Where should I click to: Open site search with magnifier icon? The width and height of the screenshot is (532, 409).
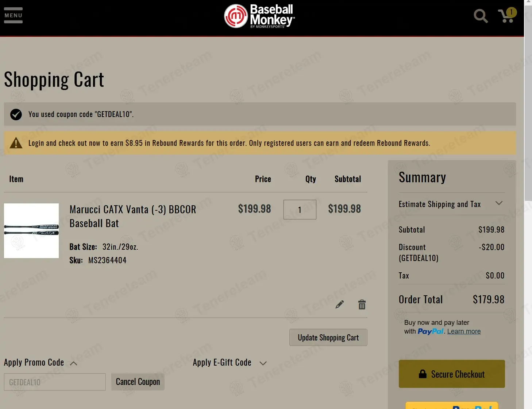coord(481,16)
